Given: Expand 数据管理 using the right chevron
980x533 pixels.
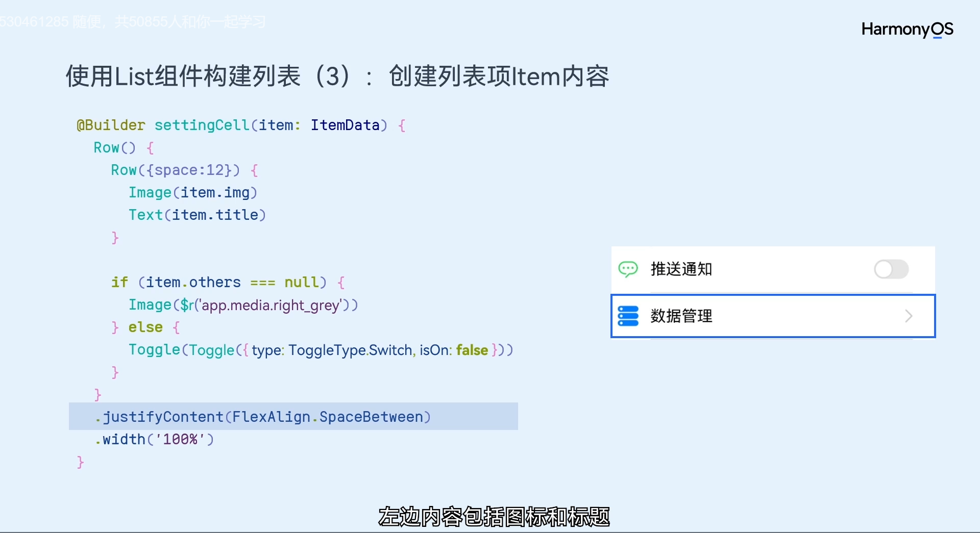Looking at the screenshot, I should 909,316.
